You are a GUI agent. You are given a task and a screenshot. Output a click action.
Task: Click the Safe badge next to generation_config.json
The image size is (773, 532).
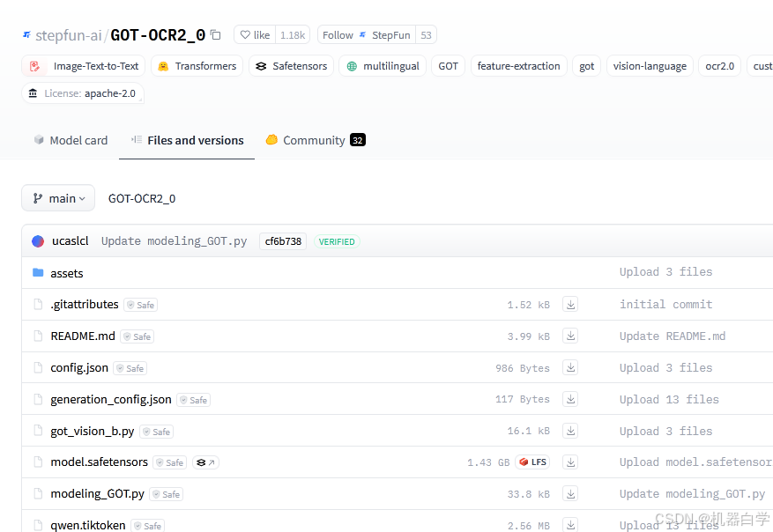point(194,400)
